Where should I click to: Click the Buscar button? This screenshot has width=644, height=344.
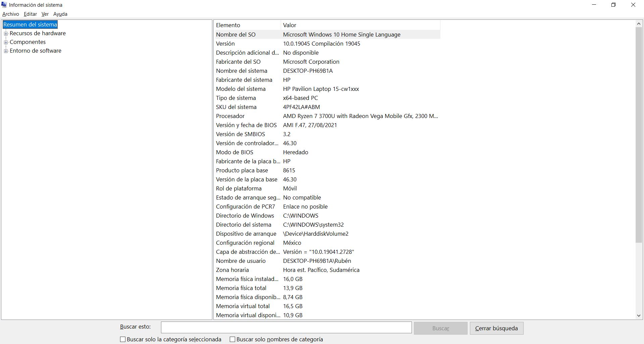[x=440, y=328]
